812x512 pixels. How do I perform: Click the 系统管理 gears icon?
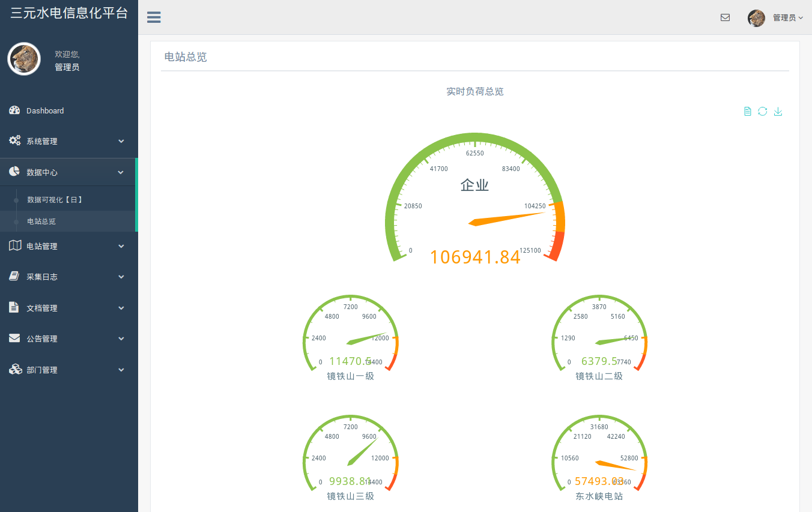tap(15, 141)
